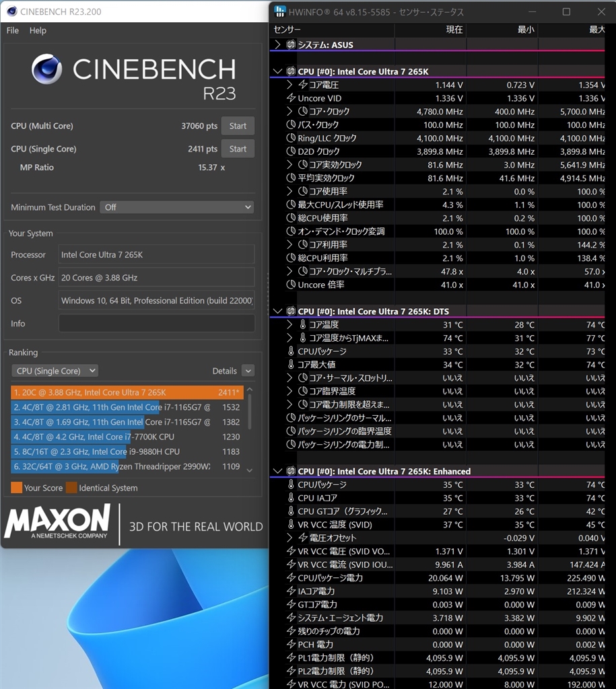Click the thermometer icon beside コア最大値
The image size is (616, 689).
tap(291, 364)
